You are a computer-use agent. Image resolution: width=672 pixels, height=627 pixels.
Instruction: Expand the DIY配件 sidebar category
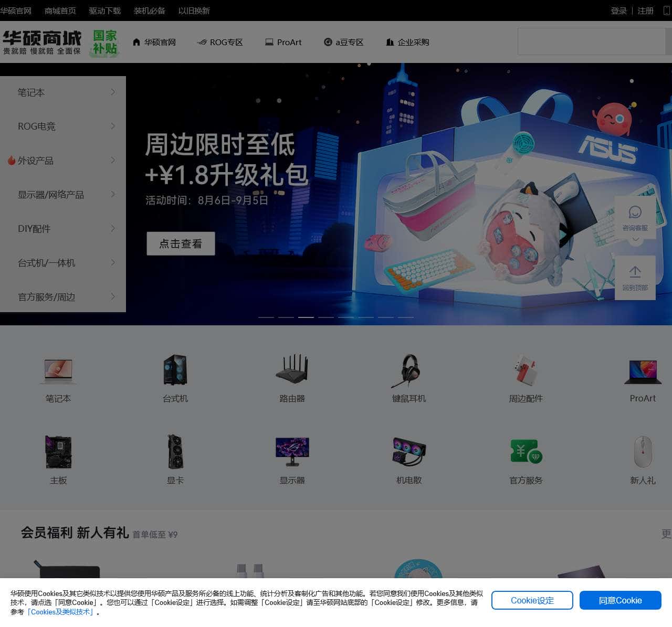tap(63, 229)
